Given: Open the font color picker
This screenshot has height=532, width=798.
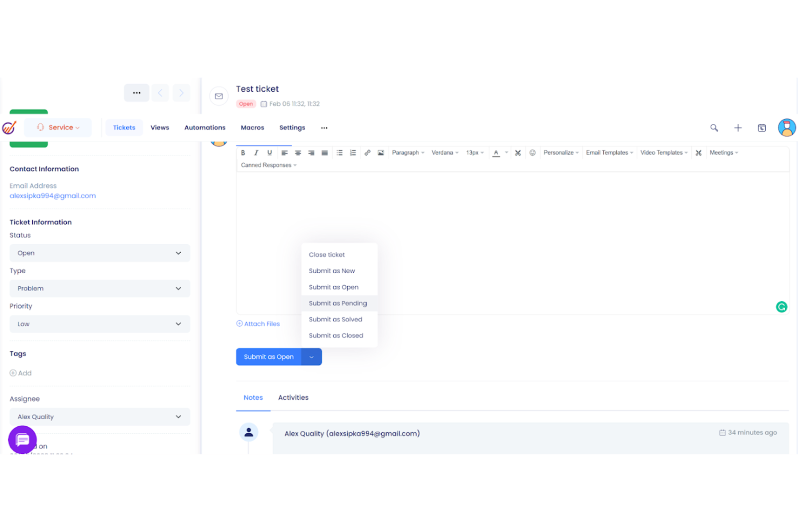Looking at the screenshot, I should click(x=496, y=153).
